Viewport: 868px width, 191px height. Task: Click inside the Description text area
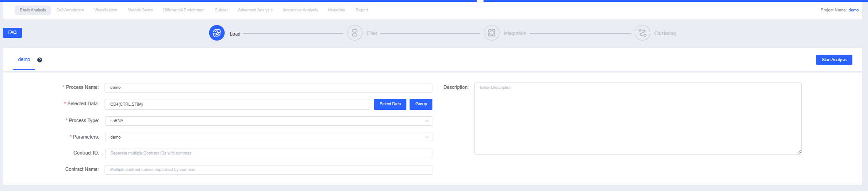[637, 119]
